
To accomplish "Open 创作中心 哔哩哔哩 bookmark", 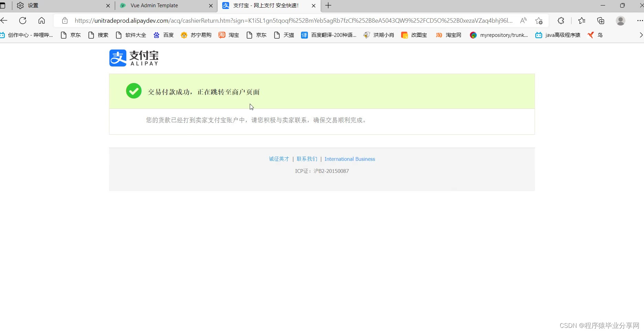I will [x=26, y=35].
